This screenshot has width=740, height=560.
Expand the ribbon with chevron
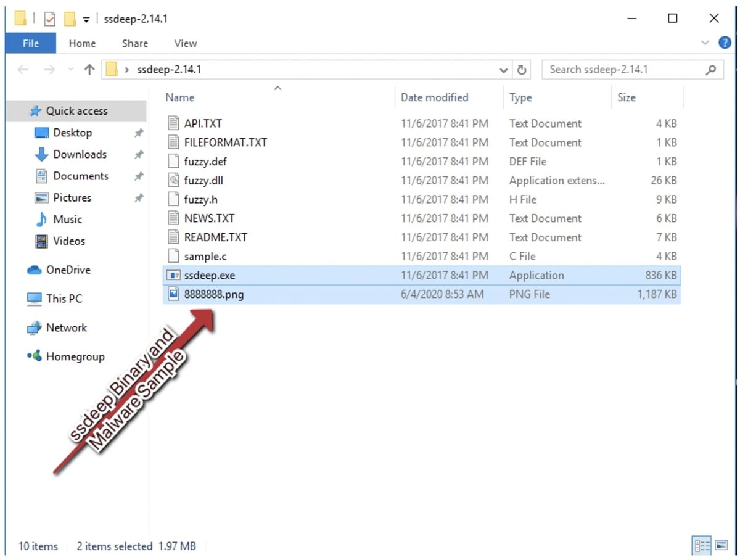click(705, 43)
